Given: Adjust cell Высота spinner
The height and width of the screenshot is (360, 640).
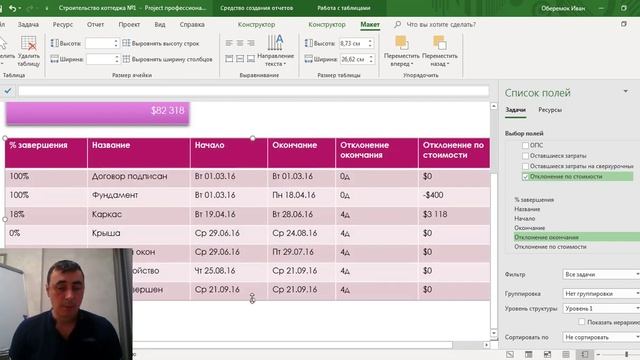Looking at the screenshot, I should [x=116, y=43].
